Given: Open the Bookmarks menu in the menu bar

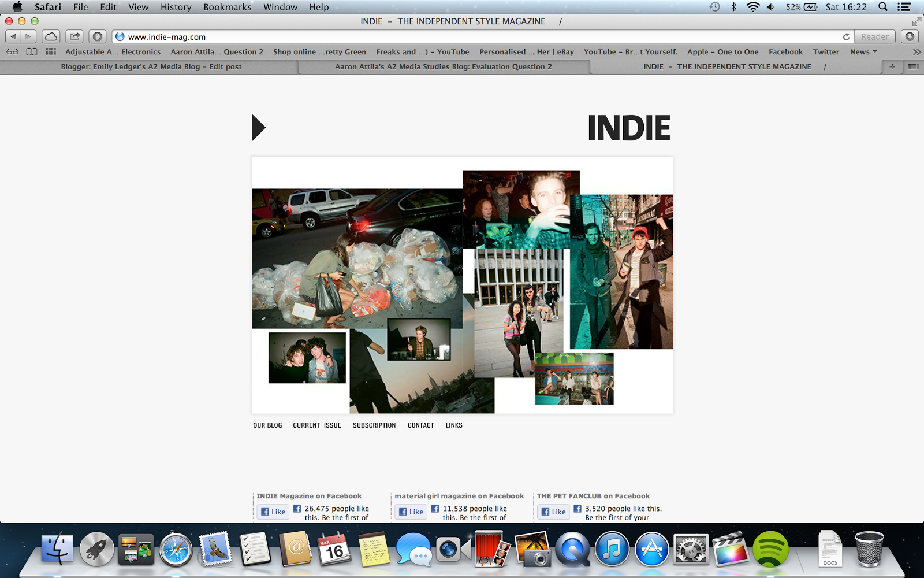Looking at the screenshot, I should point(227,7).
